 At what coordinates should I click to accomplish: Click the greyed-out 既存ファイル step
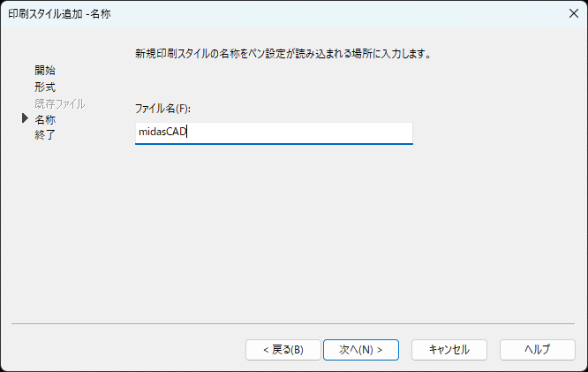point(60,104)
